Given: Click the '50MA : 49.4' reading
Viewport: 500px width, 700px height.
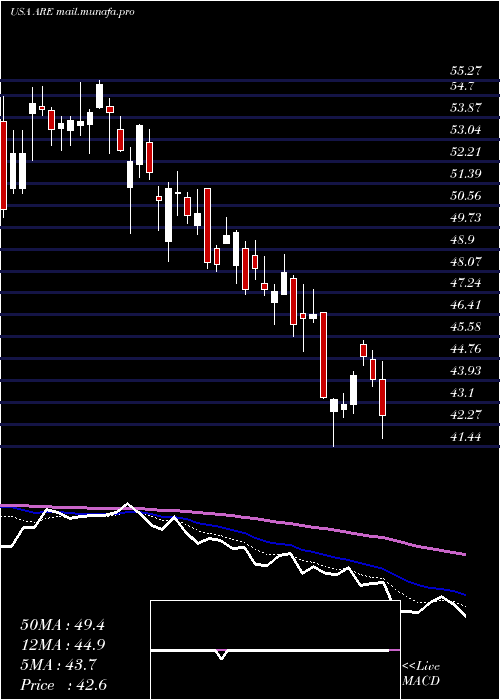Looking at the screenshot, I should tap(62, 625).
